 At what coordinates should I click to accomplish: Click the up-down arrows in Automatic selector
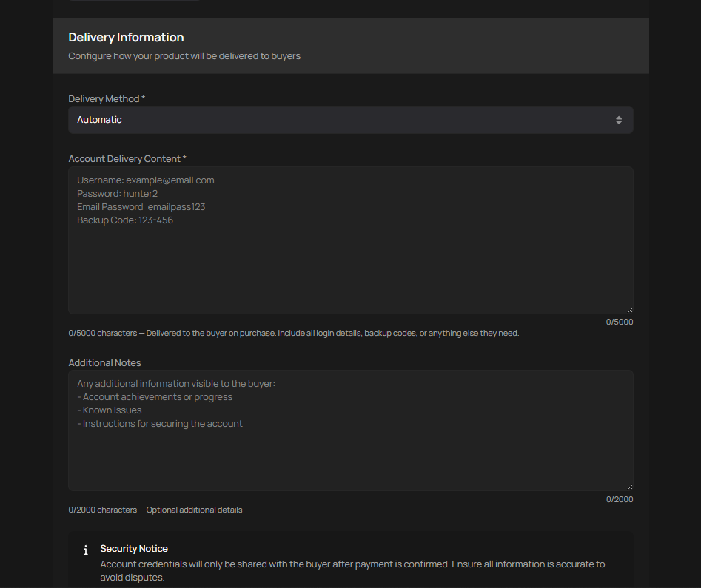619,120
